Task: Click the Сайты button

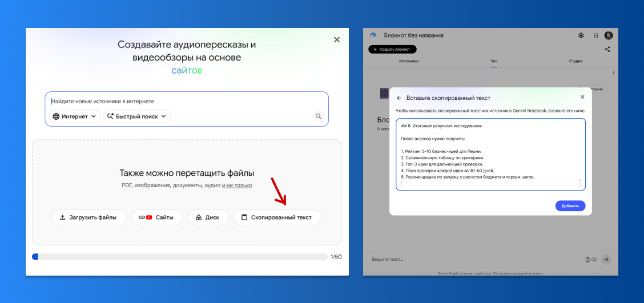Action: (x=158, y=217)
